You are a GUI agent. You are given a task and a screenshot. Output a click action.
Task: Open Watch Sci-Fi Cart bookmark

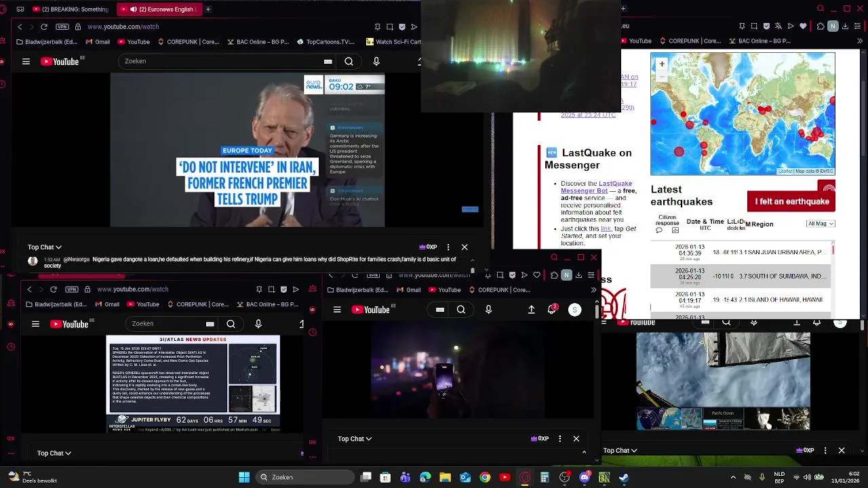coord(393,42)
